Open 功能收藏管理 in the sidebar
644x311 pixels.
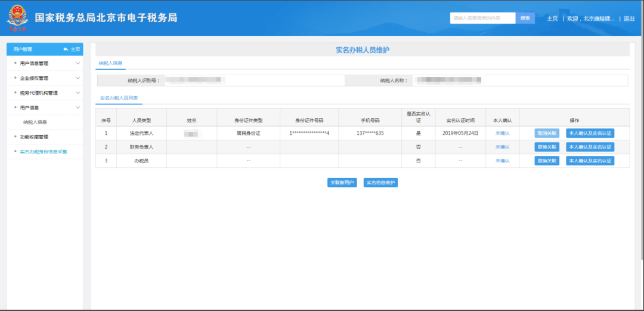33,137
